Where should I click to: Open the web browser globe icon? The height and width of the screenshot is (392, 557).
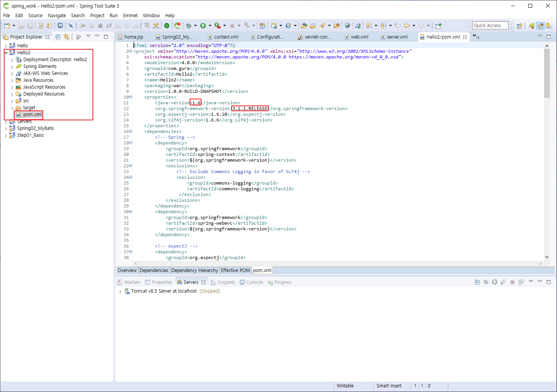(347, 26)
